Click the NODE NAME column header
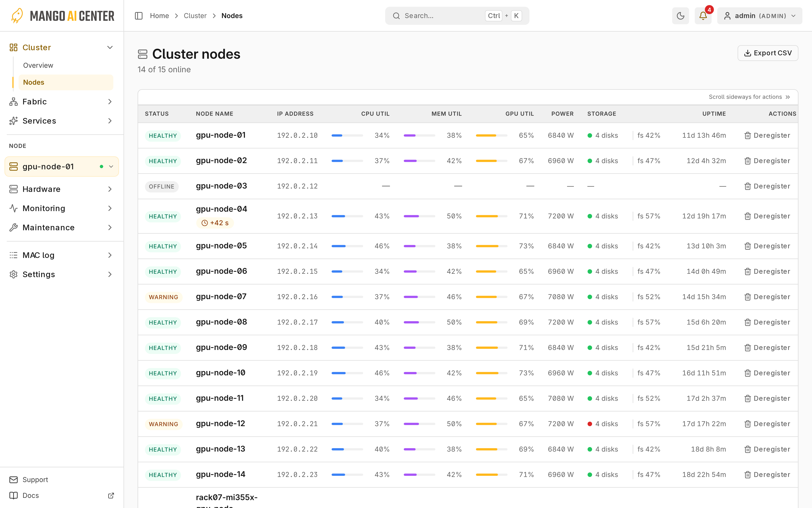The height and width of the screenshot is (508, 812). (214, 114)
